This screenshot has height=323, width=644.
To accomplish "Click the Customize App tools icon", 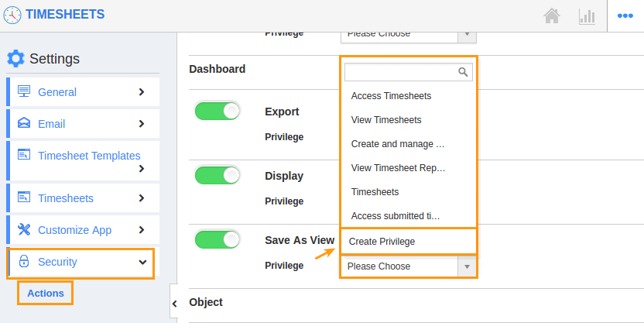I will pos(24,229).
